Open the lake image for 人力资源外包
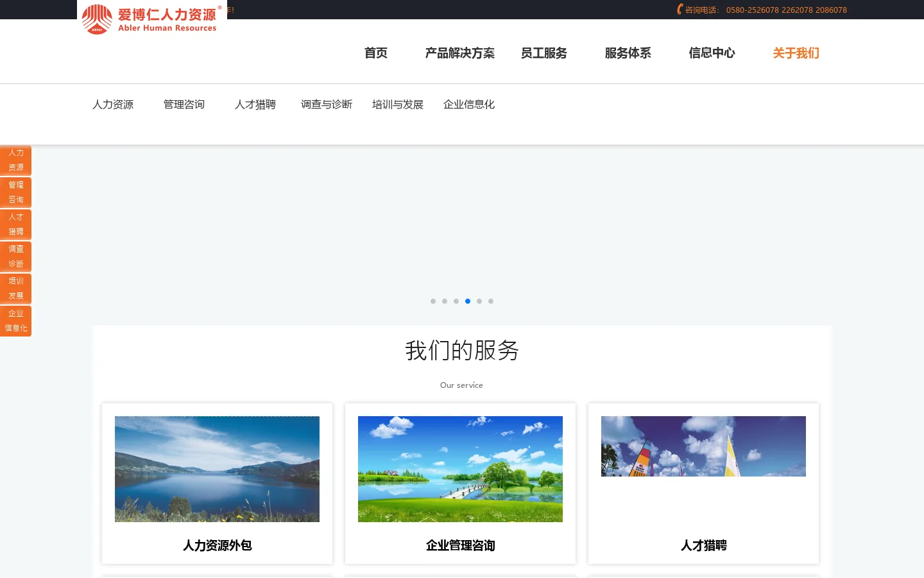The image size is (924, 578). [x=217, y=469]
